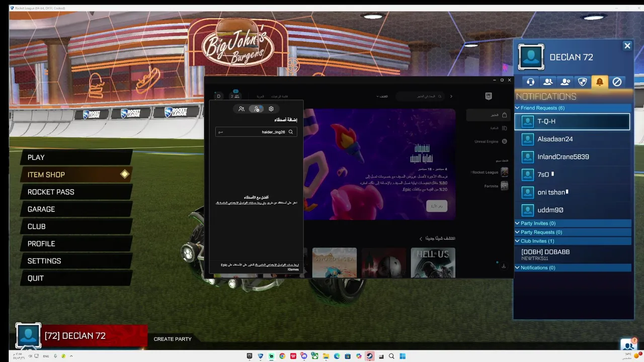This screenshot has width=644, height=362.
Task: Open the blocked players tab icon
Action: [617, 81]
